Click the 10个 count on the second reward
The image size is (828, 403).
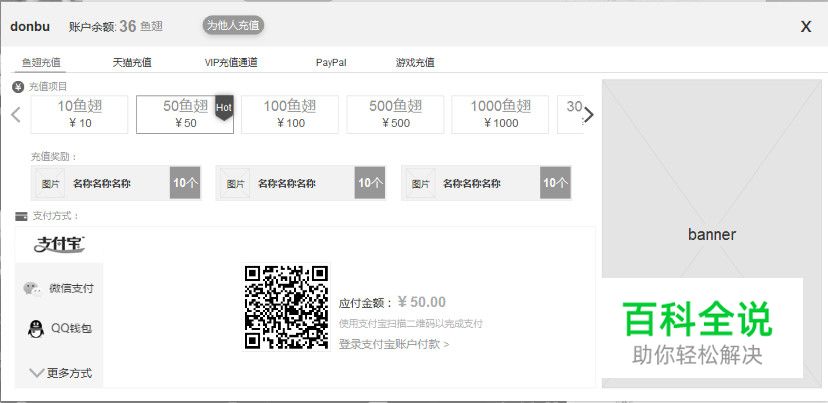pos(370,183)
